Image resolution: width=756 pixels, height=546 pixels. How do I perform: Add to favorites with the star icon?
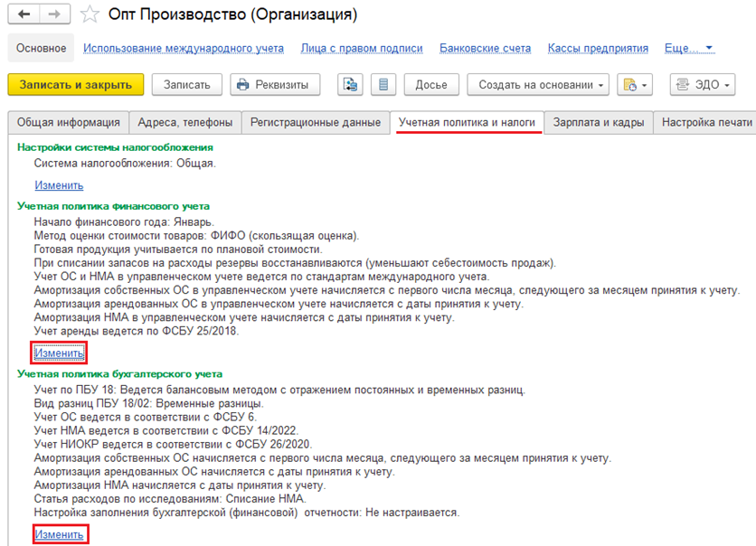[x=90, y=14]
